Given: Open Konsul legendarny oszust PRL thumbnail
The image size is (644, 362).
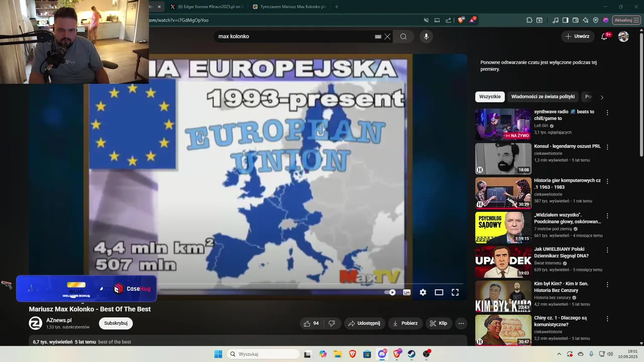Looking at the screenshot, I should coord(503,159).
